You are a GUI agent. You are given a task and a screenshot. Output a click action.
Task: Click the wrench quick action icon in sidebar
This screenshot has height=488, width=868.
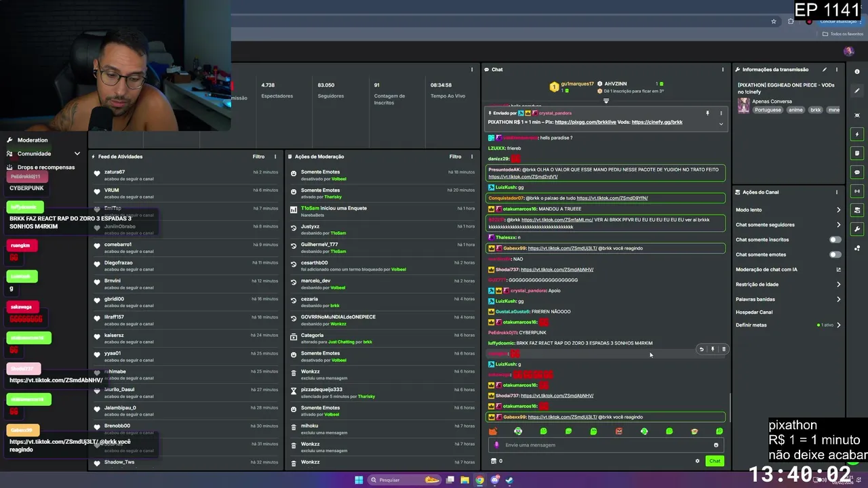pos(857,229)
